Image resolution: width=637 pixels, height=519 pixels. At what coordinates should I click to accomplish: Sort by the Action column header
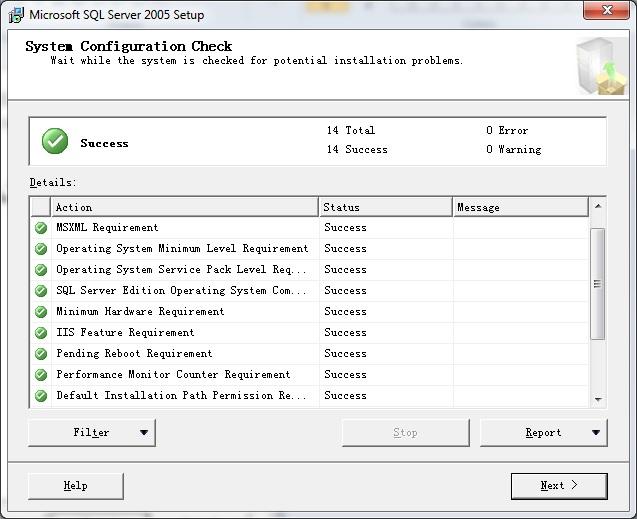pos(185,207)
